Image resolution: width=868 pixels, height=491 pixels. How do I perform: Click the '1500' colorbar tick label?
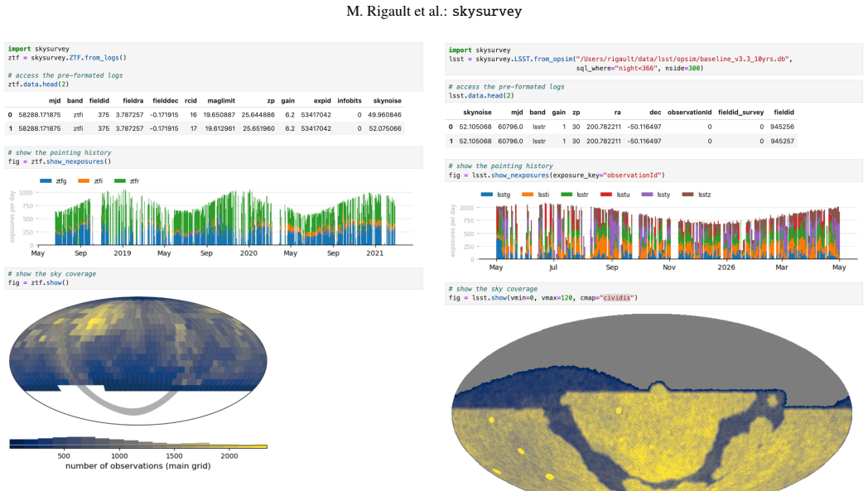174,456
